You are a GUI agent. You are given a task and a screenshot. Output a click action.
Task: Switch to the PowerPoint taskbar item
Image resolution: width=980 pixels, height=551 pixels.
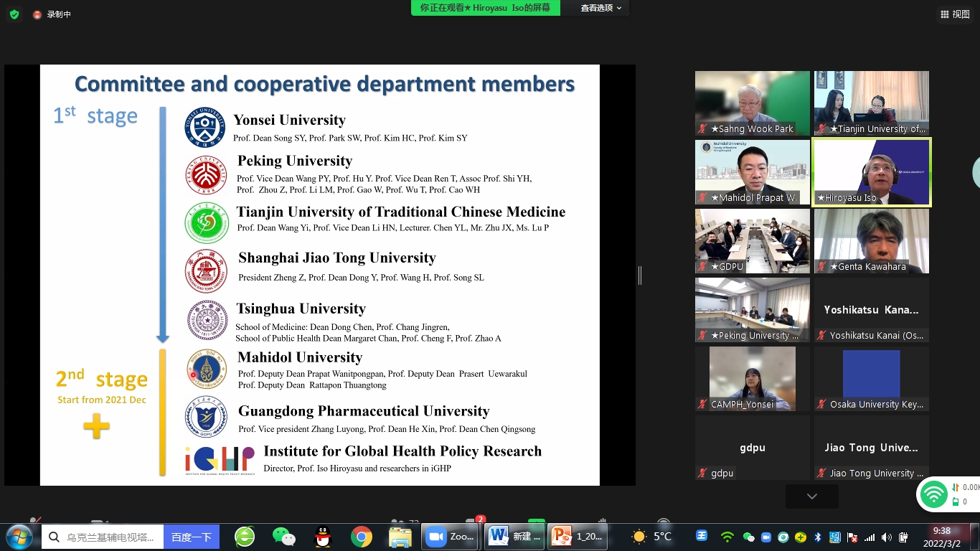[578, 537]
